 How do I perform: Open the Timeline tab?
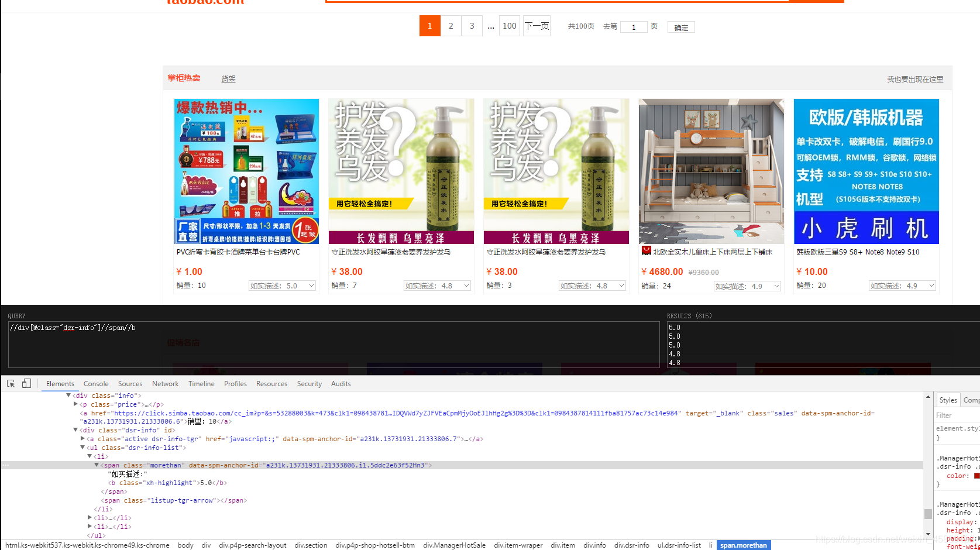tap(201, 384)
